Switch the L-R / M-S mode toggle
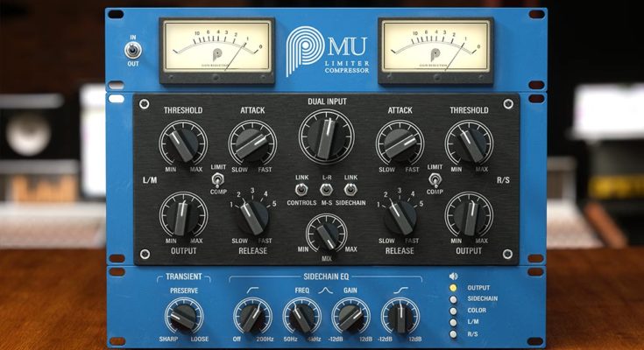The height and width of the screenshot is (350, 644). pos(326,189)
